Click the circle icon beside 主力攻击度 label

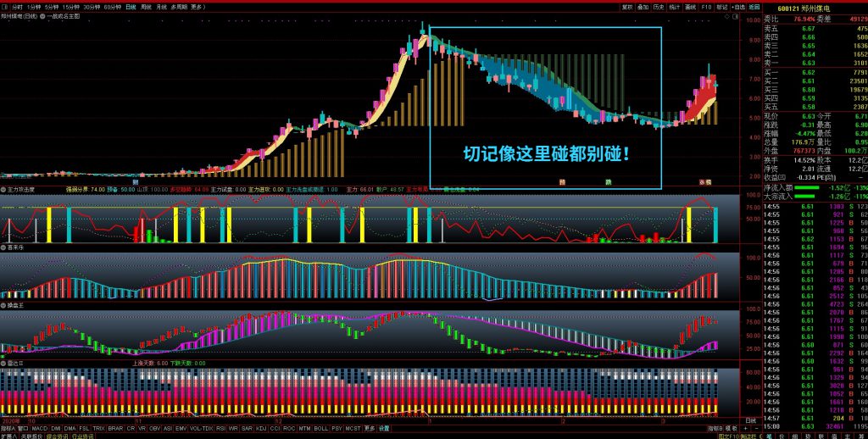point(3,189)
